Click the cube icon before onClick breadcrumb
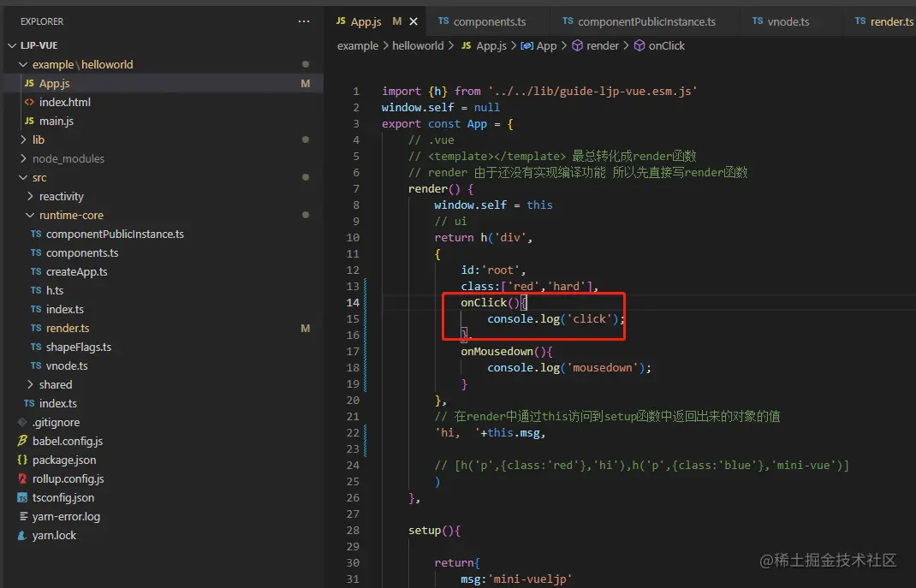This screenshot has height=588, width=916. (x=639, y=45)
